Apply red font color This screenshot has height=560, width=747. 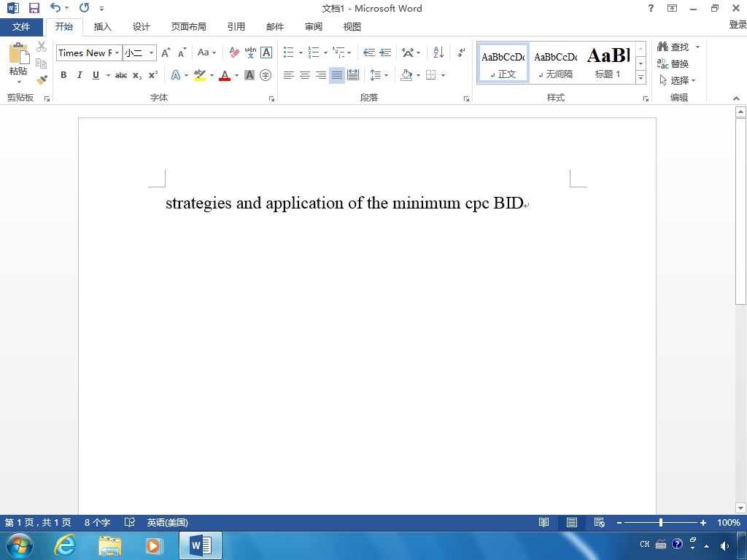[225, 75]
